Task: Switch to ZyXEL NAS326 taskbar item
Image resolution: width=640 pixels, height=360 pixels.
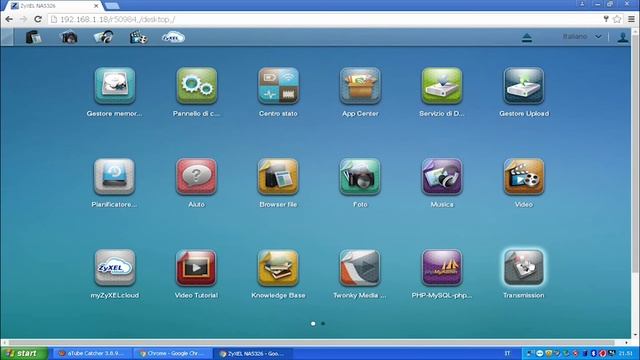Action: tap(253, 353)
